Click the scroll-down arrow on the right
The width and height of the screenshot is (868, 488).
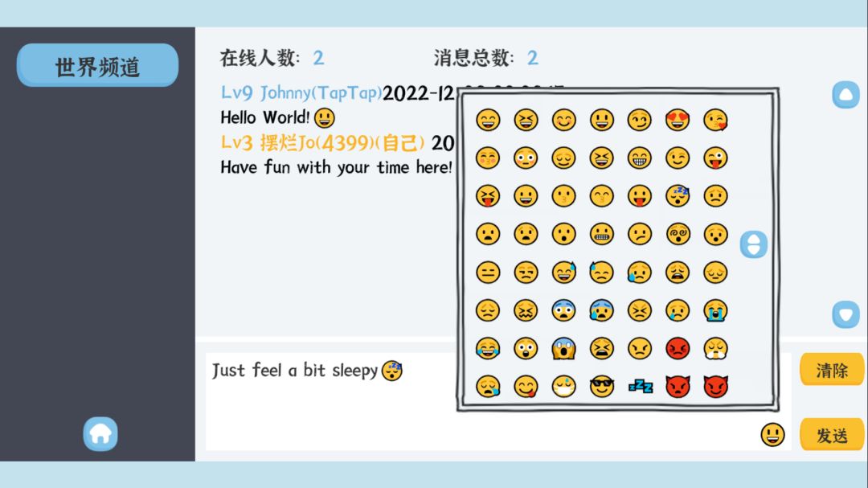pos(845,314)
